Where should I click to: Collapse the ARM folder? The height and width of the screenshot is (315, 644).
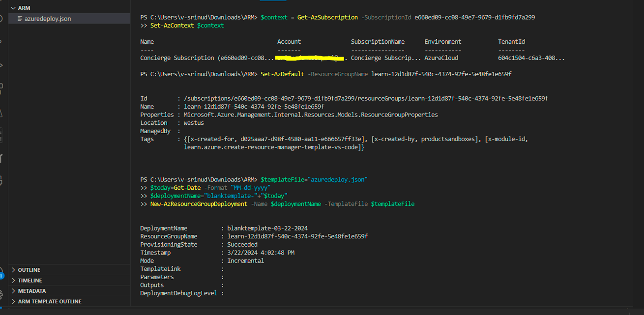[x=13, y=7]
